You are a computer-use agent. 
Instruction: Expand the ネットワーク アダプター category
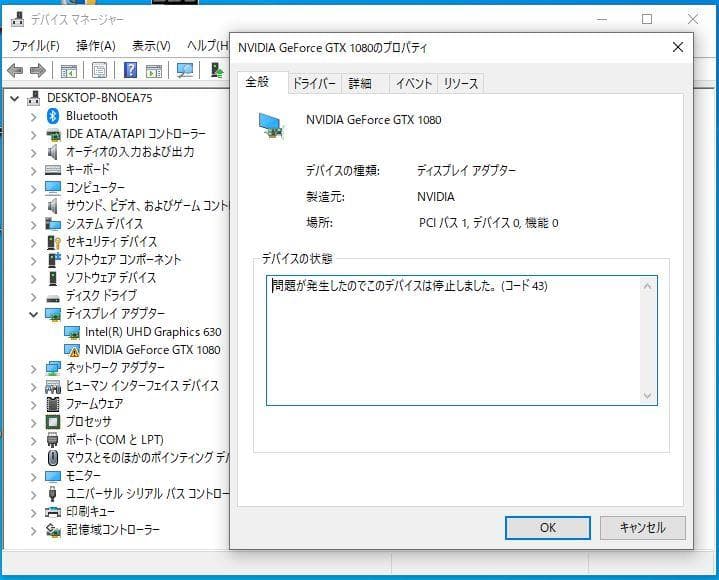tap(33, 369)
